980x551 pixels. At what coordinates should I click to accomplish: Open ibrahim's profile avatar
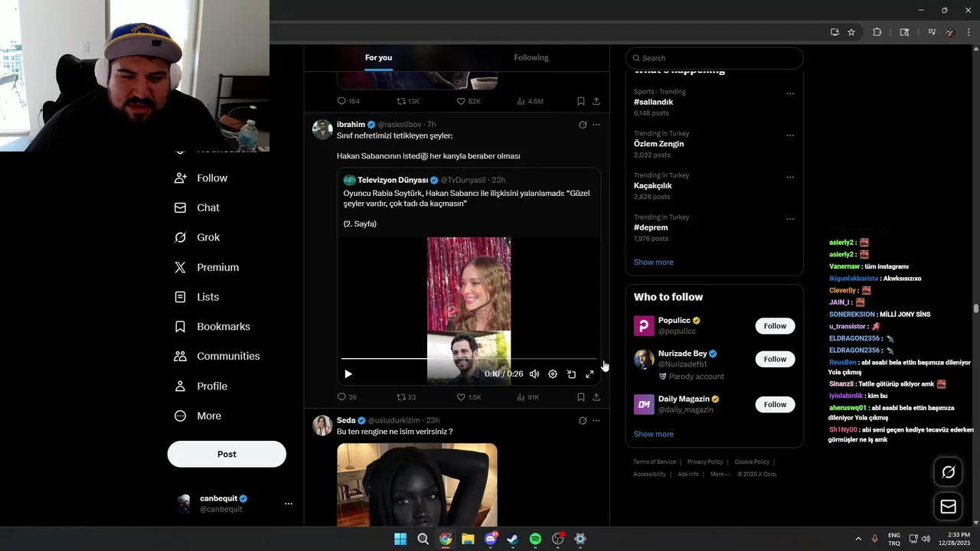pyautogui.click(x=322, y=129)
